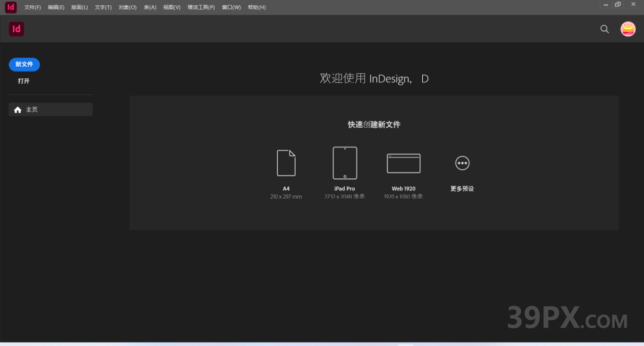The width and height of the screenshot is (644, 346).
Task: Open the 对象(O) menu
Action: (x=128, y=7)
